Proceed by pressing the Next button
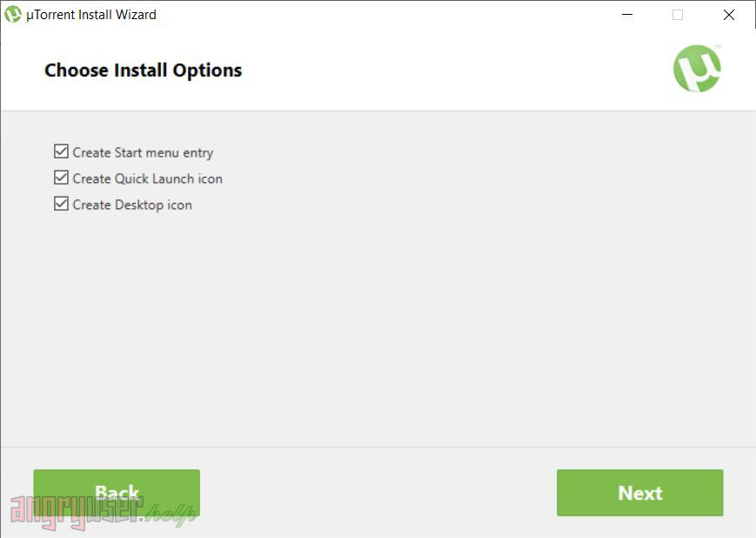The width and height of the screenshot is (756, 538). [639, 493]
